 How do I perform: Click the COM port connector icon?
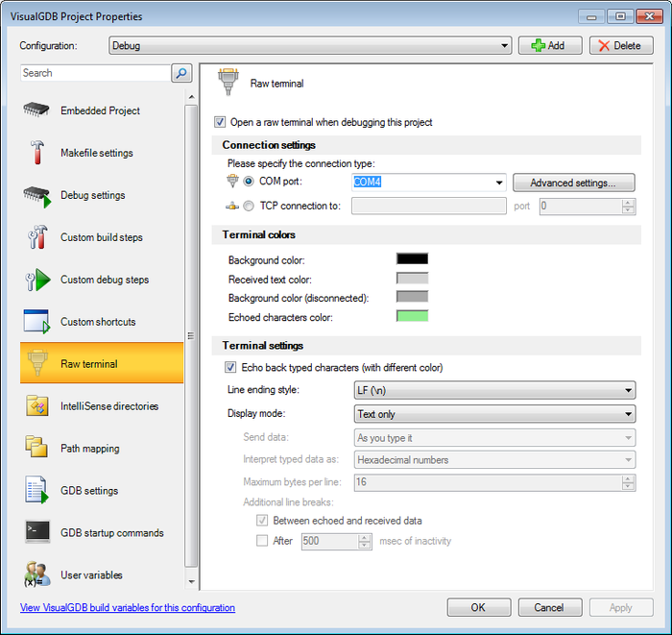pyautogui.click(x=232, y=181)
